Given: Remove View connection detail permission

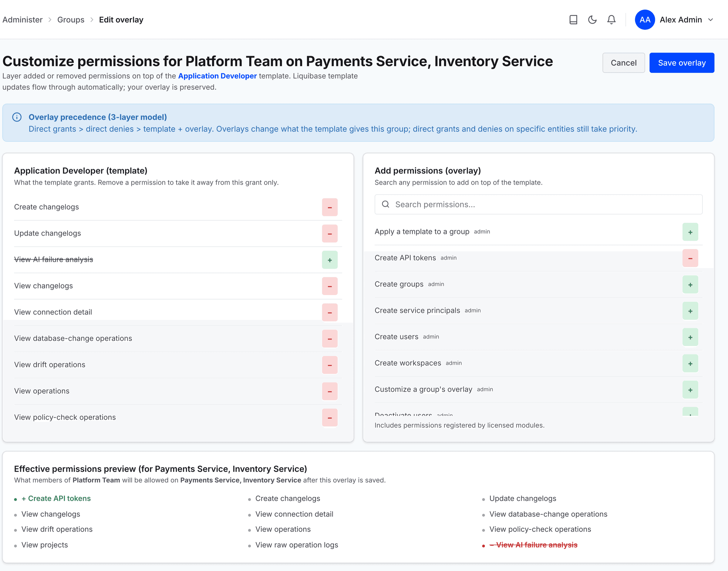Looking at the screenshot, I should 330,312.
